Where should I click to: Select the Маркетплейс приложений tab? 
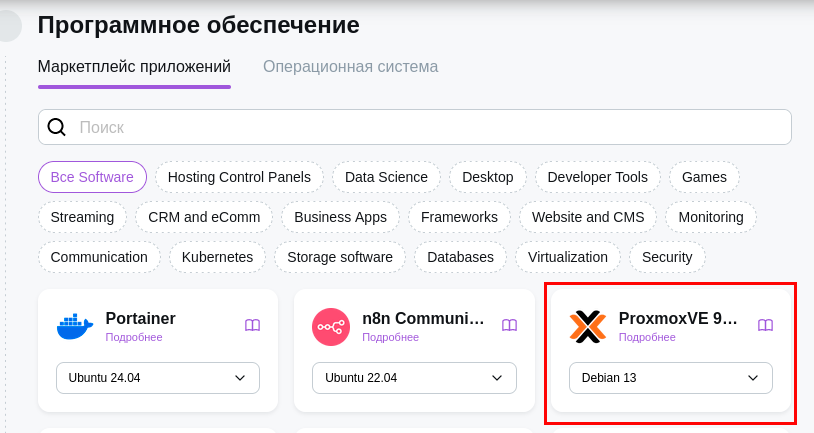tap(134, 67)
